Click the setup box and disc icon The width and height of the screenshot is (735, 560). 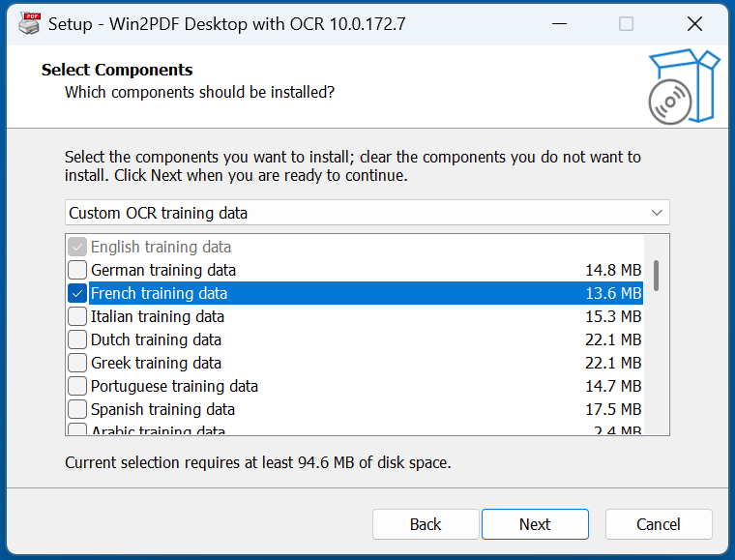(682, 87)
